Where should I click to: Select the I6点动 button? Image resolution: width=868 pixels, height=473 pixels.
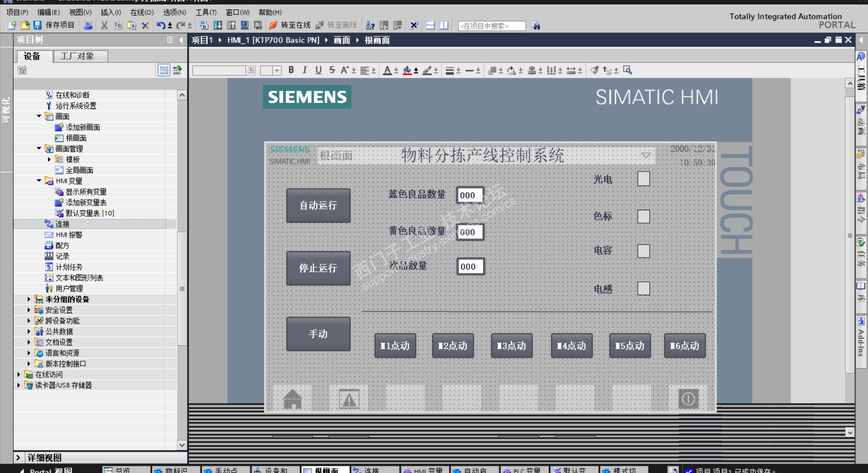(x=685, y=346)
